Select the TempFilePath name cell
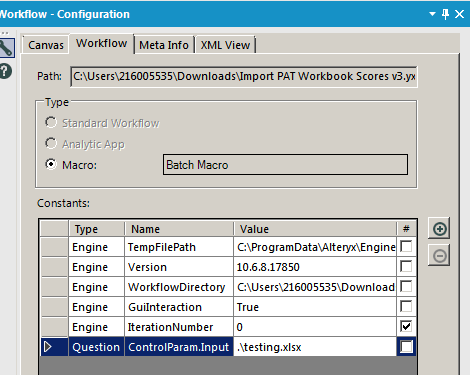This screenshot has height=375, width=470. 179,247
